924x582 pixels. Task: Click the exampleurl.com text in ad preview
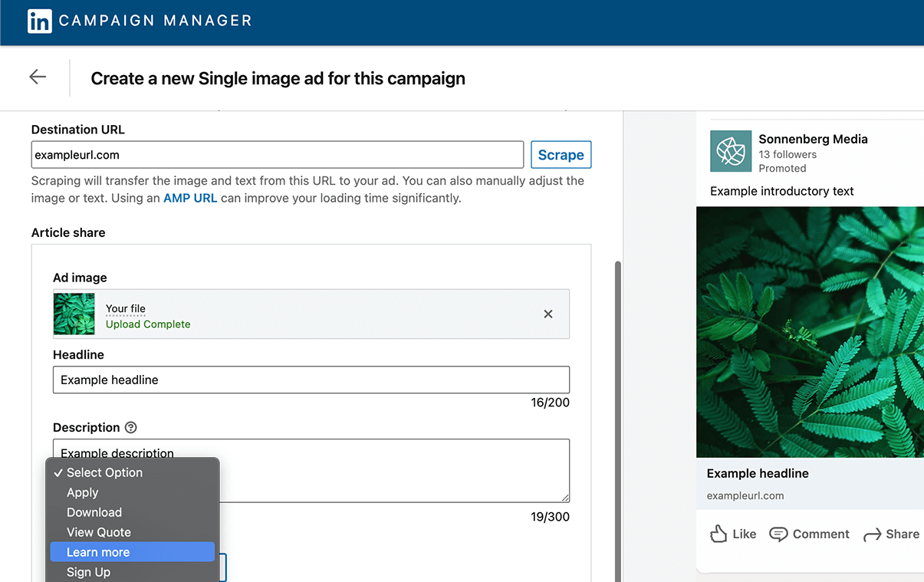coord(745,495)
